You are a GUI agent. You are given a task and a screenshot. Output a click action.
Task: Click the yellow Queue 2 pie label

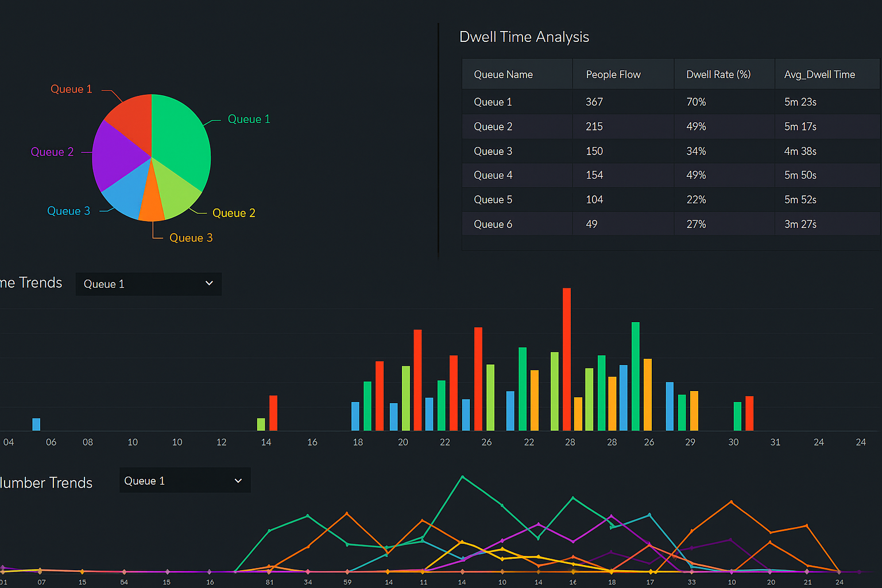(234, 213)
